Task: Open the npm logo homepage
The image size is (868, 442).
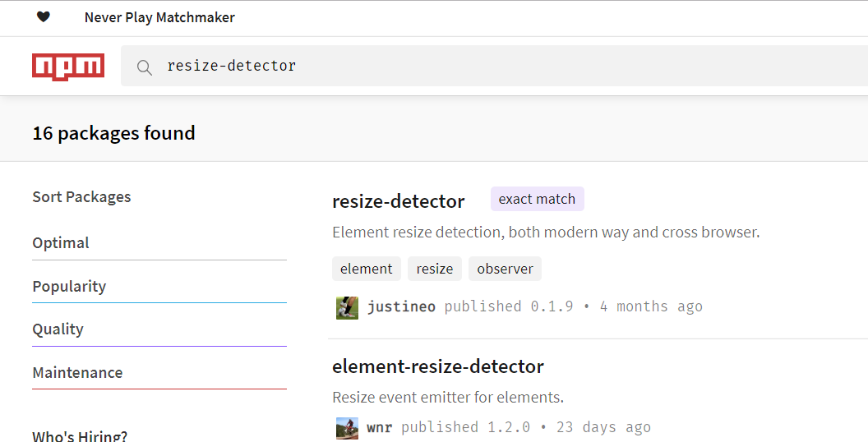Action: click(x=68, y=67)
